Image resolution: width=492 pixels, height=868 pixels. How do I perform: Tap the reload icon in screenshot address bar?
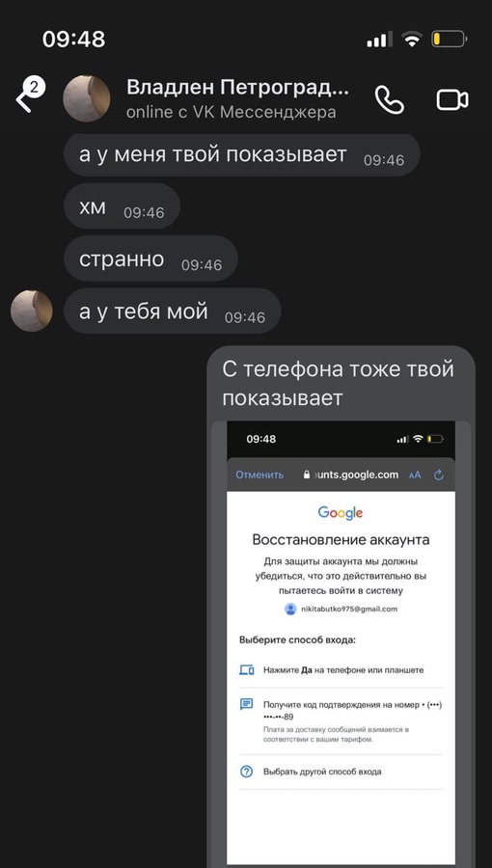click(x=439, y=475)
